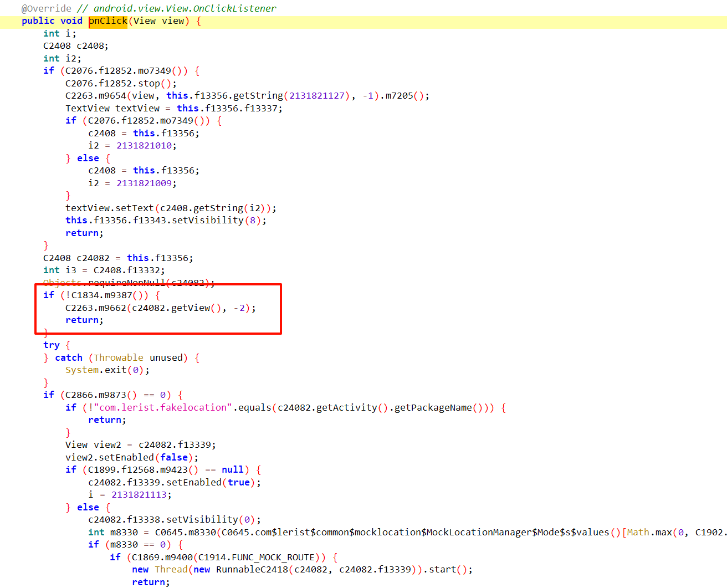
Task: Open the RunnableC2418 class reference
Action: pyautogui.click(x=252, y=570)
